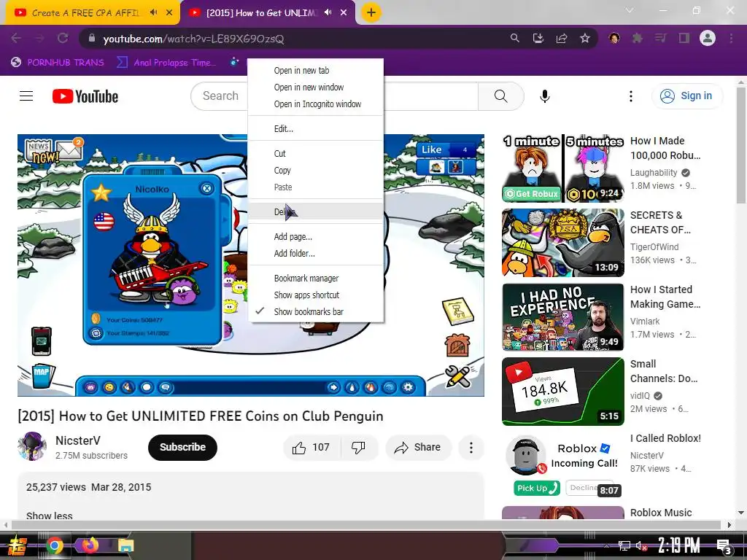This screenshot has width=747, height=560.
Task: Click the video player area
Action: point(251,265)
